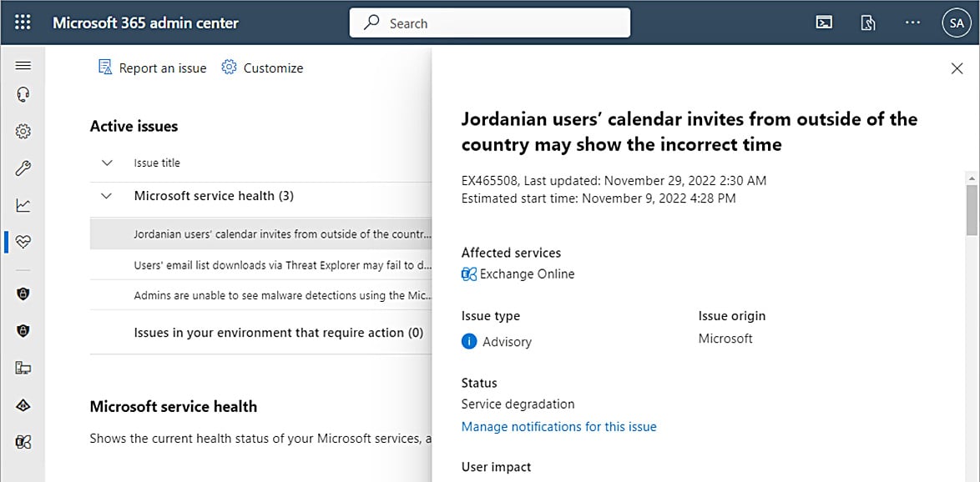The image size is (980, 482).
Task: Open the Exchange admin center sidebar icon
Action: click(x=23, y=442)
